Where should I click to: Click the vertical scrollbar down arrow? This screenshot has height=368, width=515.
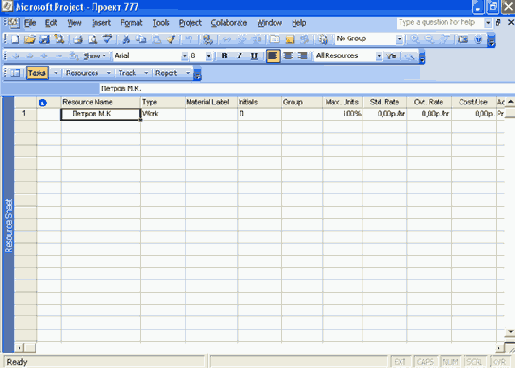tap(510, 332)
